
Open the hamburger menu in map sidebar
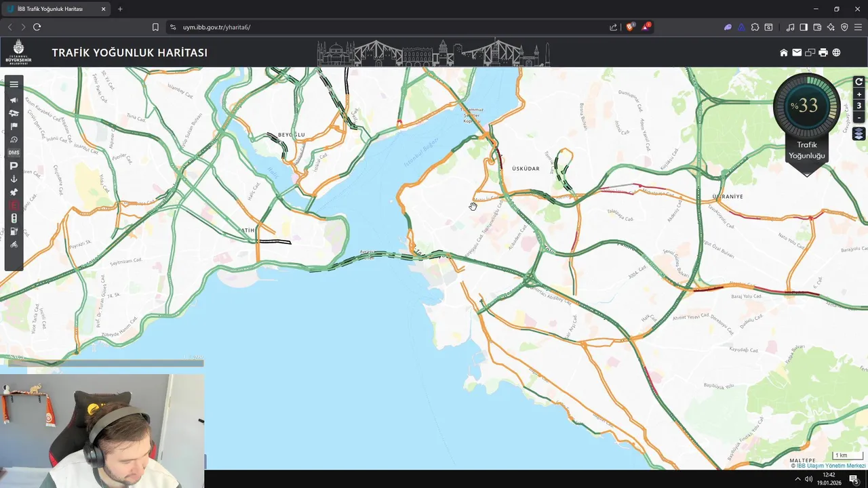pyautogui.click(x=14, y=84)
